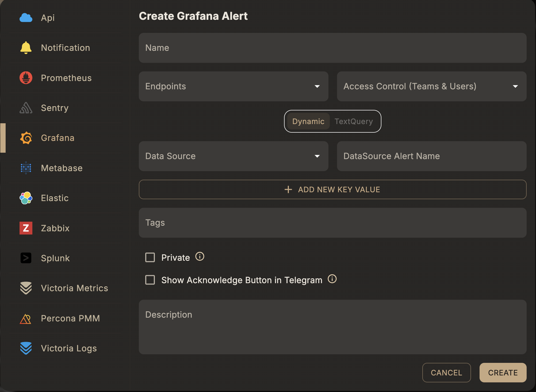The height and width of the screenshot is (392, 536).
Task: Select the Prometheus label in sidebar
Action: point(66,78)
